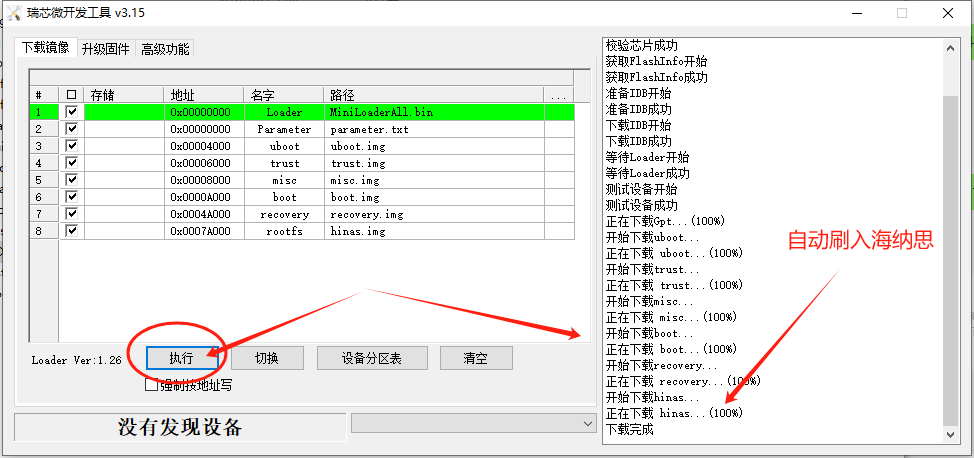The width and height of the screenshot is (974, 458).
Task: Click the log panel scroll-up arrow
Action: pyautogui.click(x=950, y=47)
